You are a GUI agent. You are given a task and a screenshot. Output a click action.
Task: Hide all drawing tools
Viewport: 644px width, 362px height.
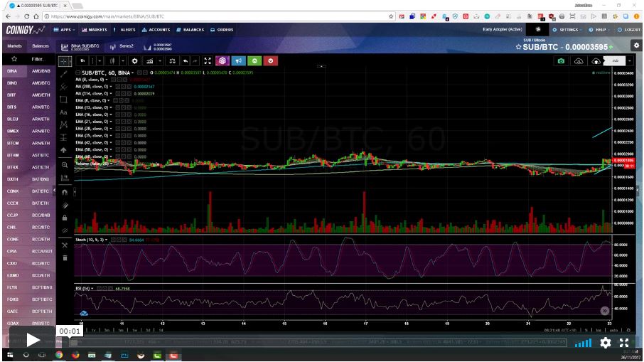[x=65, y=231]
